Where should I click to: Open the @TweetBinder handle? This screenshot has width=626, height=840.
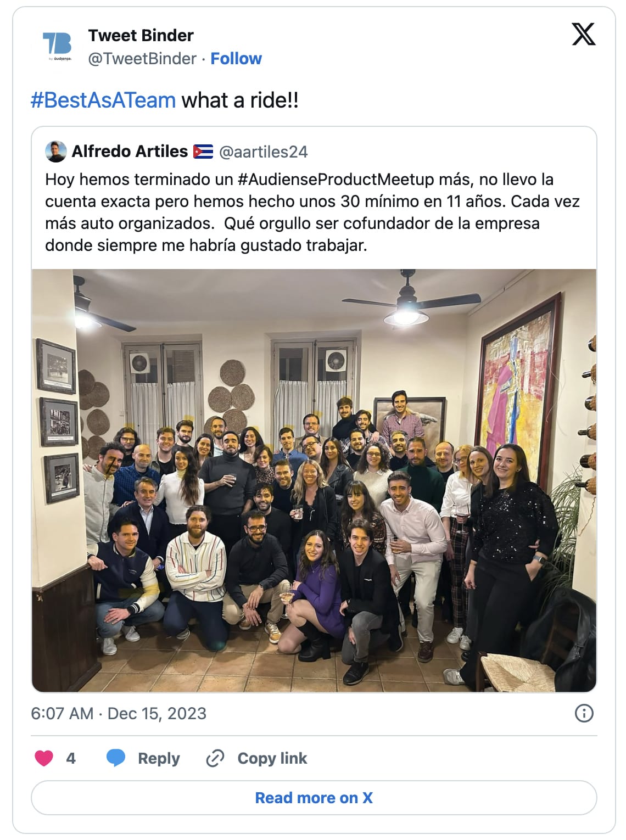tap(142, 58)
